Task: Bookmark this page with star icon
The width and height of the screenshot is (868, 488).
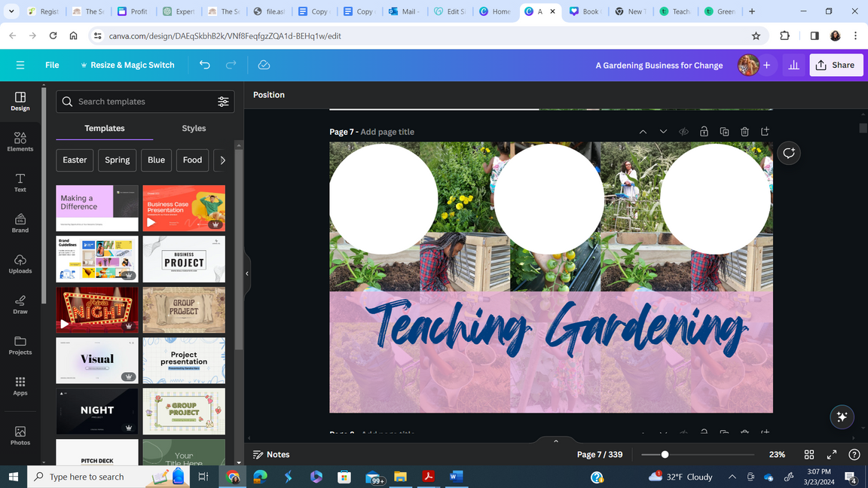Action: (756, 36)
